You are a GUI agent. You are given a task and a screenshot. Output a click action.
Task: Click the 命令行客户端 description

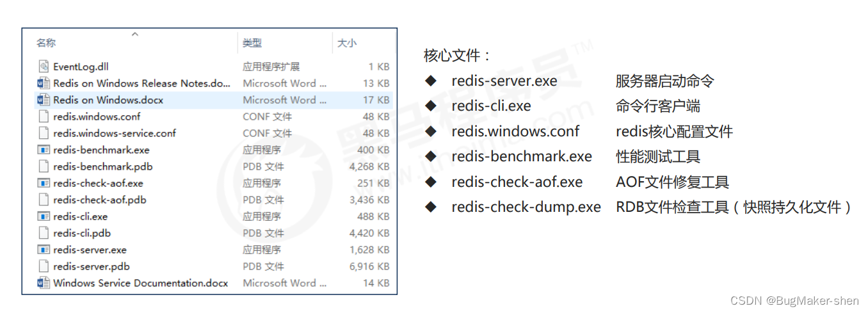[x=658, y=106]
